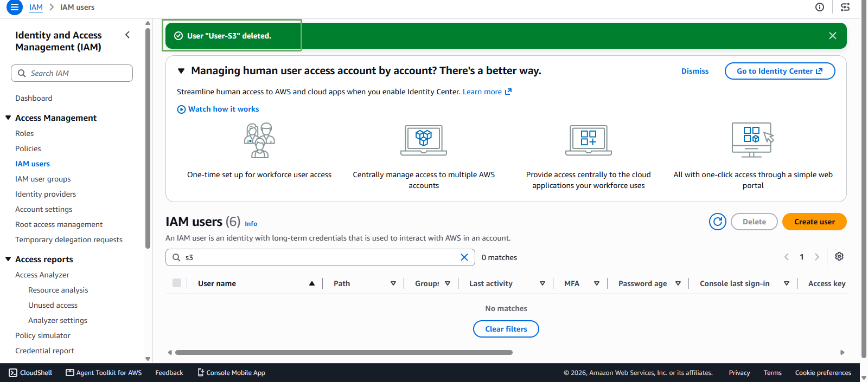
Task: Sort by Path column arrow
Action: click(x=393, y=283)
